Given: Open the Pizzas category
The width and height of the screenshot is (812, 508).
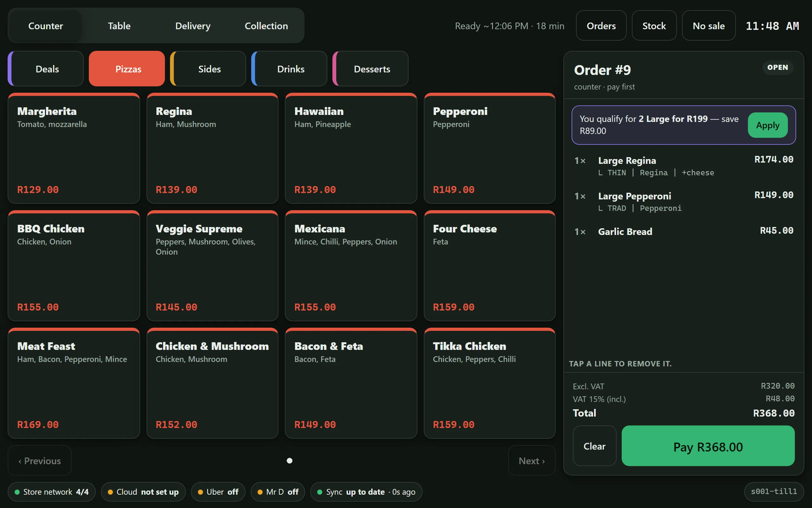Looking at the screenshot, I should click(127, 69).
